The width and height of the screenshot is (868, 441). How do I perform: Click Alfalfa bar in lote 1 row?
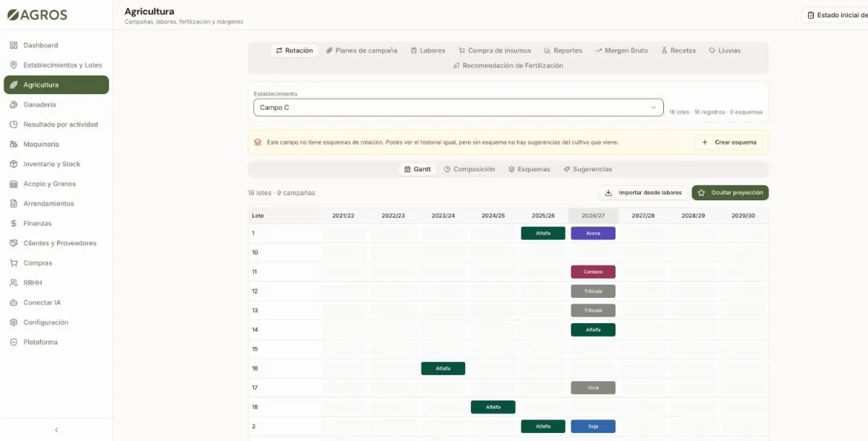pos(543,234)
